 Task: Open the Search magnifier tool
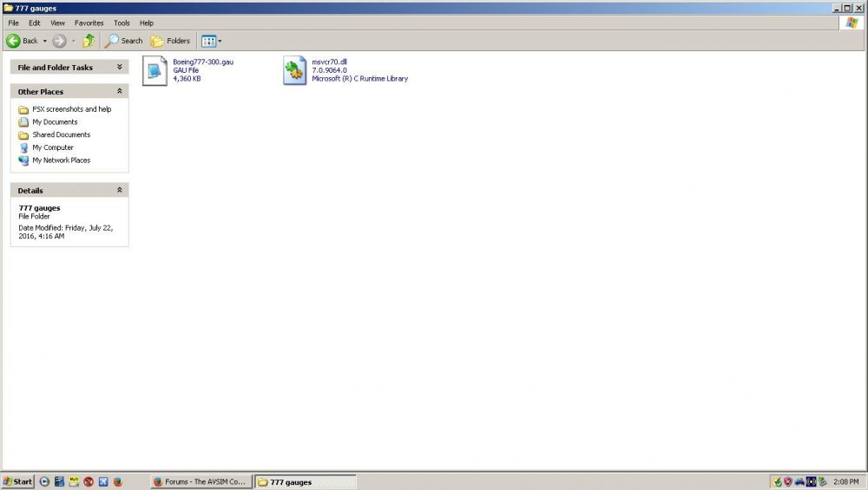click(x=124, y=41)
